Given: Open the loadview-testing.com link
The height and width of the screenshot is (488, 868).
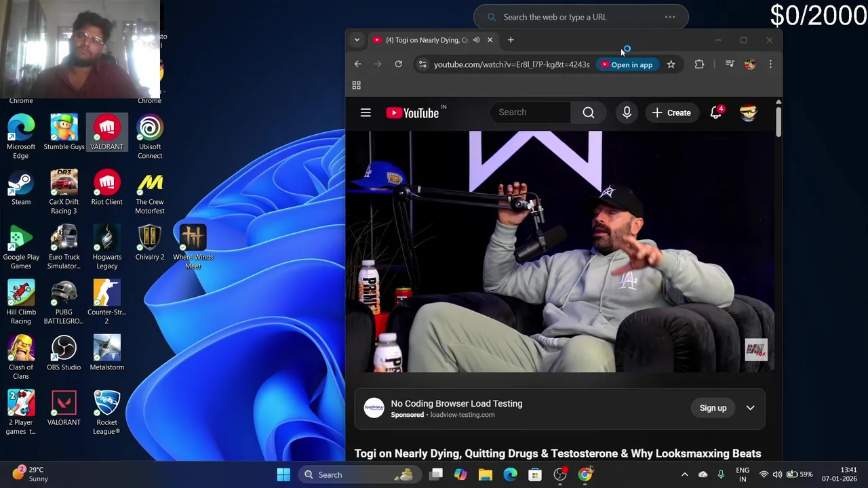Looking at the screenshot, I should [462, 415].
